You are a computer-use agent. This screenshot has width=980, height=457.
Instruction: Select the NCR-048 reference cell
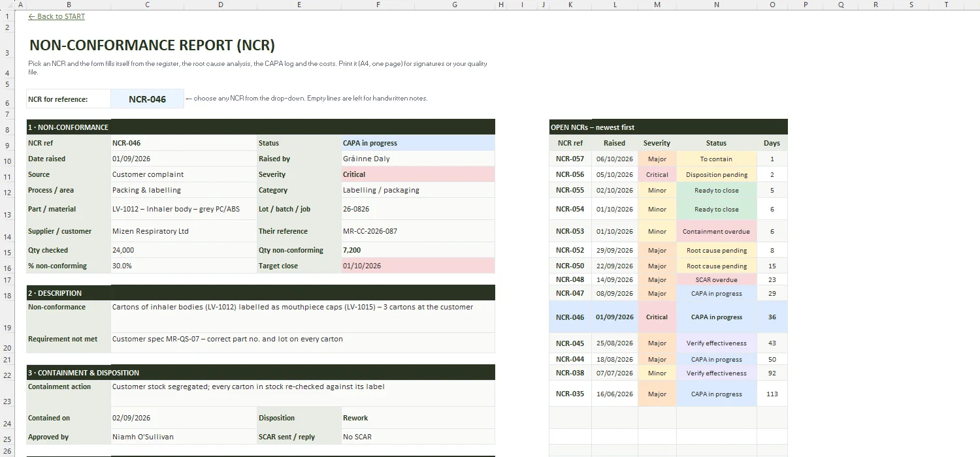pos(570,279)
